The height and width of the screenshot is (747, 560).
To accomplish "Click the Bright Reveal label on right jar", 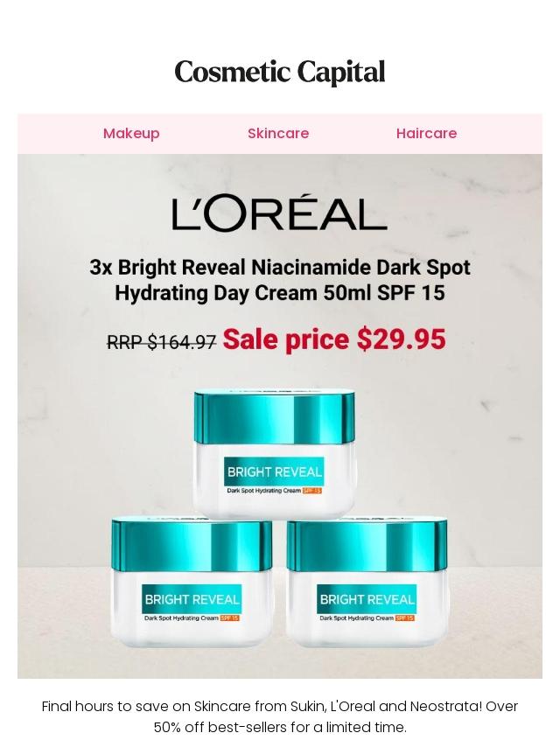I will pyautogui.click(x=367, y=599).
